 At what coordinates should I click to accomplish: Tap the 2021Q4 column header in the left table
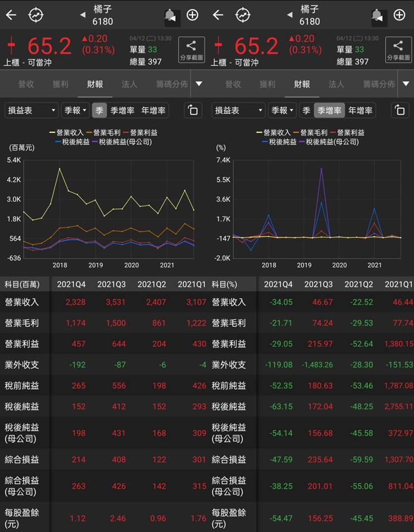point(71,284)
